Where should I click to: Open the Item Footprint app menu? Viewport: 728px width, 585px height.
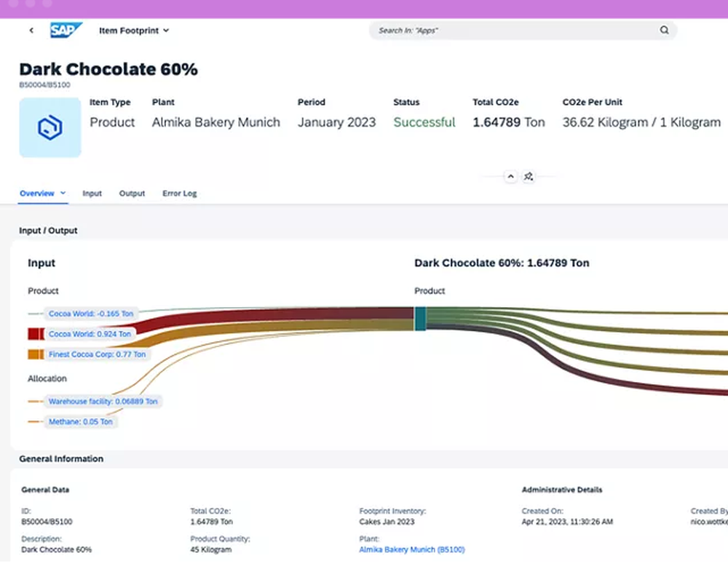(134, 31)
